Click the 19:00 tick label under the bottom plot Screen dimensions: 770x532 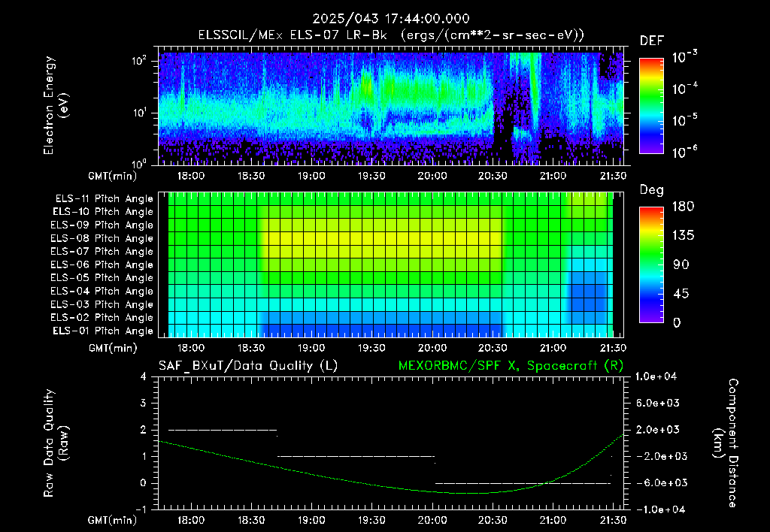tap(311, 520)
